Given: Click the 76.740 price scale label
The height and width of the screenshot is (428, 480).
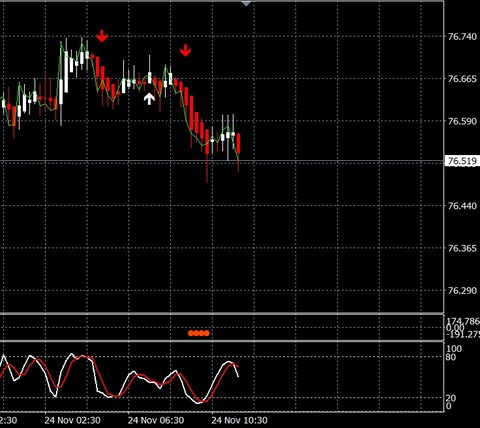Looking at the screenshot, I should point(462,36).
